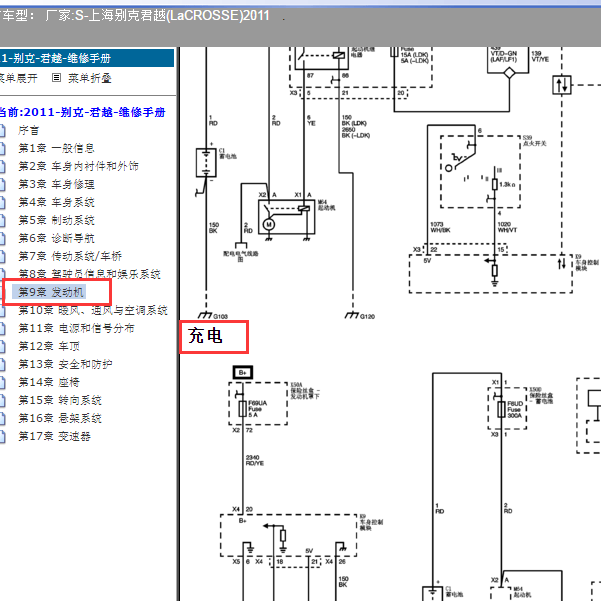Screen dimensions: 601x601
Task: Click the 1-别克-君越-维修手册 panel header
Action: [87, 58]
